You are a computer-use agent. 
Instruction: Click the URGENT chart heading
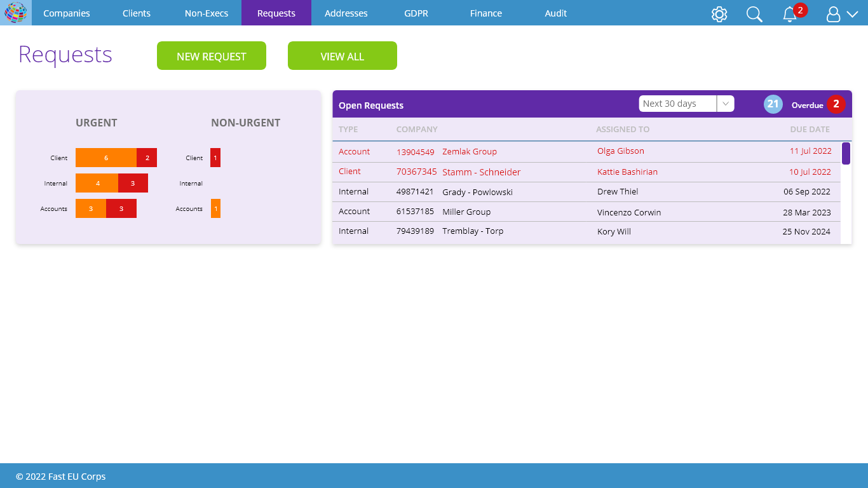[x=97, y=123]
